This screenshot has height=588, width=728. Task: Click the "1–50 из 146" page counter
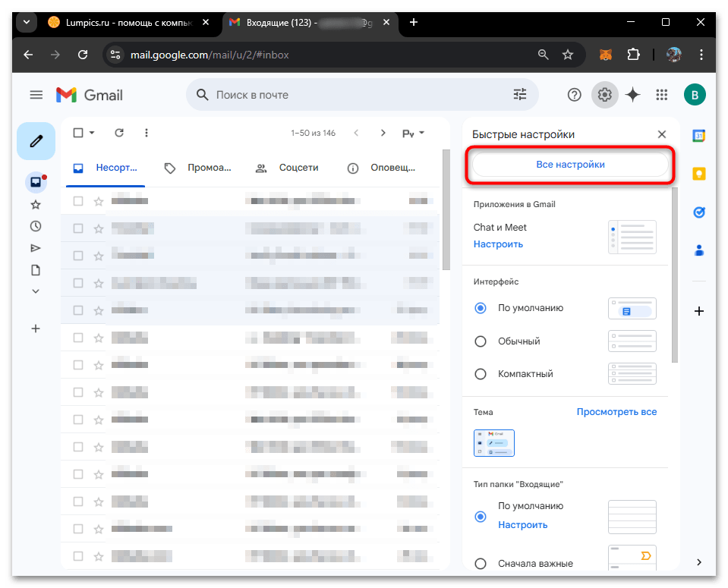tap(313, 134)
